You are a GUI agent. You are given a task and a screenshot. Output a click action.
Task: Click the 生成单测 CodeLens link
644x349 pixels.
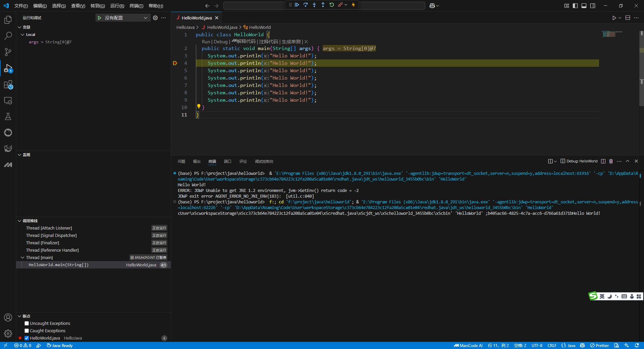click(291, 42)
